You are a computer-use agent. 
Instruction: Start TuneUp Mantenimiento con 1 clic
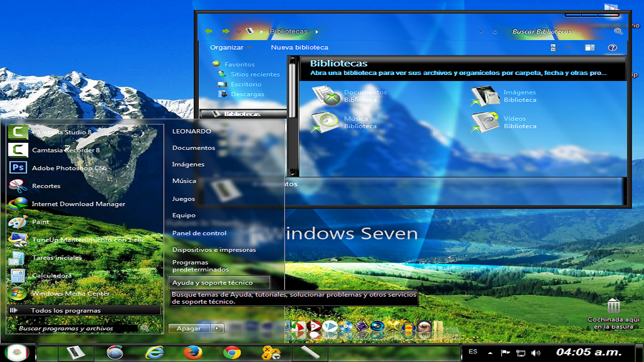[85, 240]
